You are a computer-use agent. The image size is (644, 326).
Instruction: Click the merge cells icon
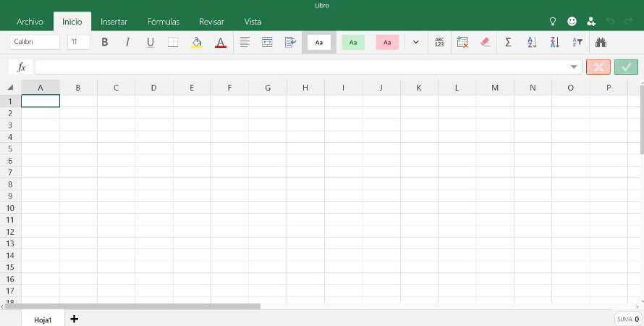(268, 42)
